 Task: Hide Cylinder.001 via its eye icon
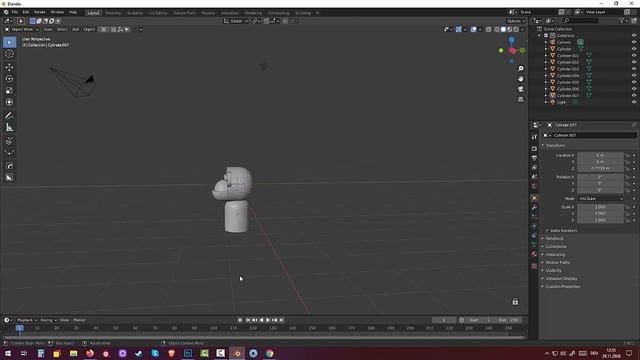[x=634, y=56]
